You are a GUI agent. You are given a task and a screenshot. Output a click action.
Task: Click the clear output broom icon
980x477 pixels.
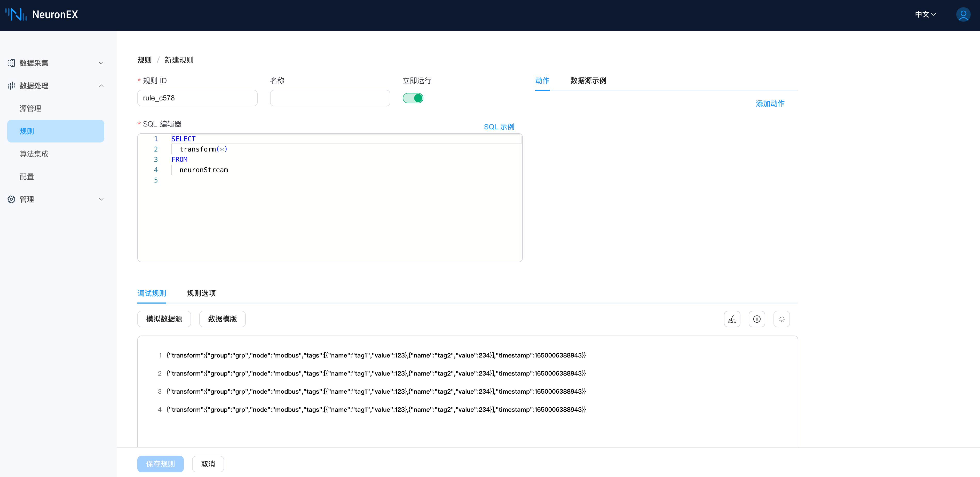[732, 319]
